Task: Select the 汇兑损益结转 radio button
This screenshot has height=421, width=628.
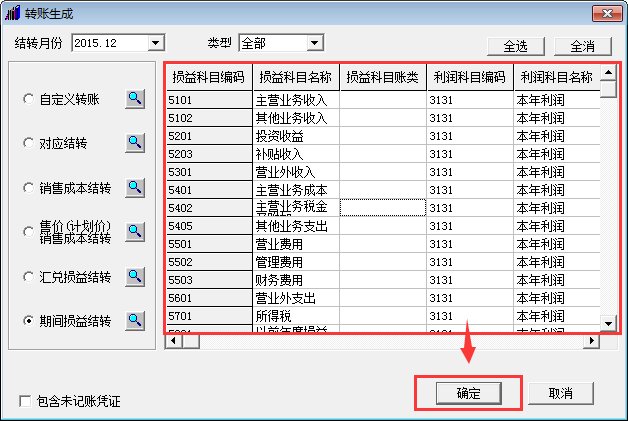Action: (x=28, y=276)
